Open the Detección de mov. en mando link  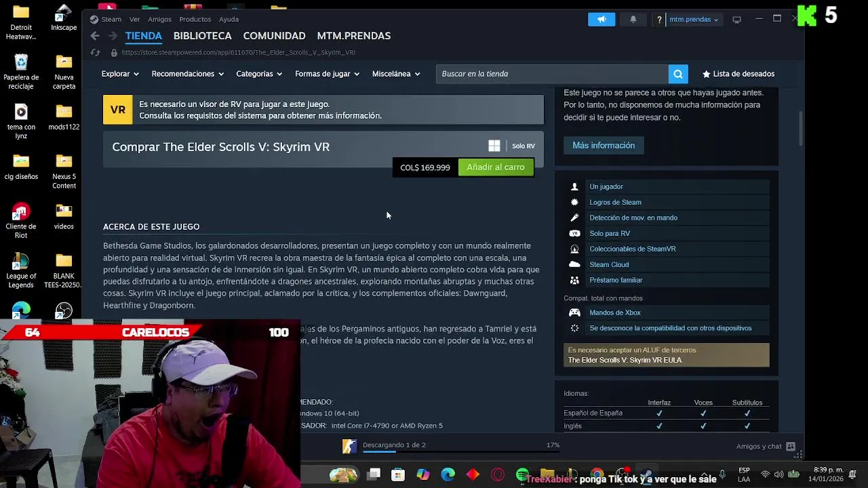click(633, 218)
